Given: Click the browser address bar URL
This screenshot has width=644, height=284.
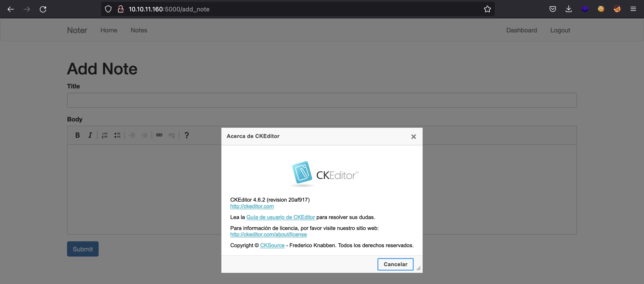Looking at the screenshot, I should coord(169,9).
